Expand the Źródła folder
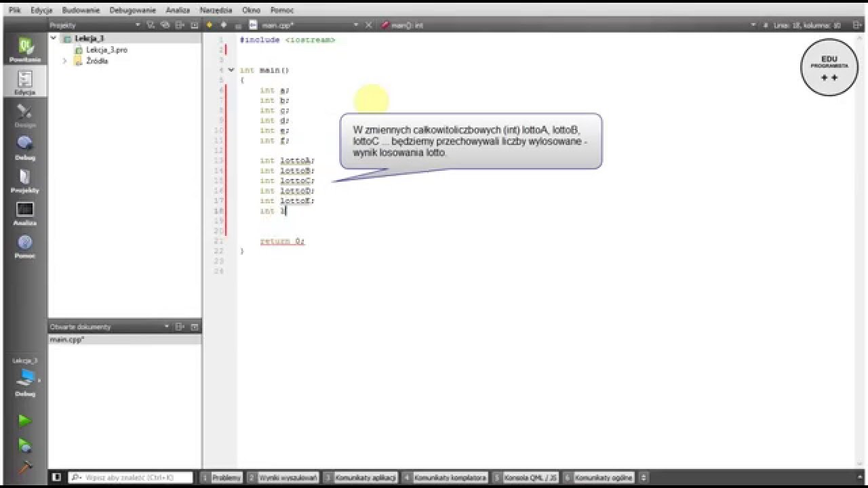Screen dimensions: 868x488 coord(65,61)
